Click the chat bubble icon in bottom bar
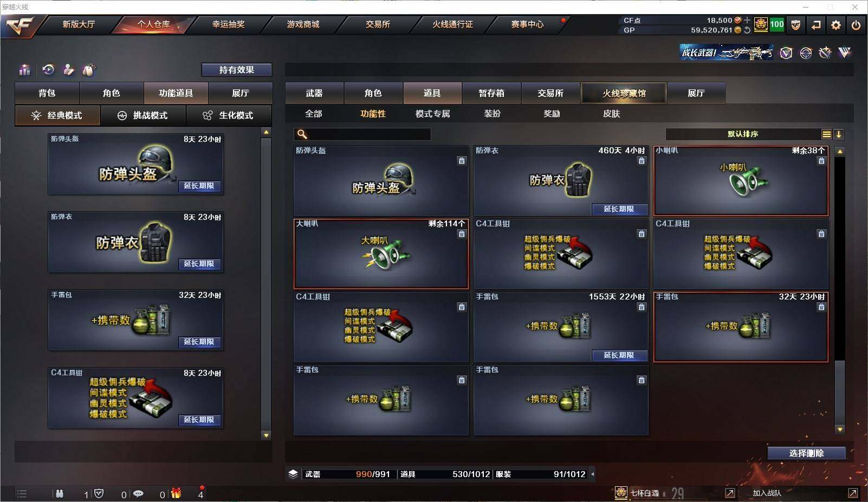Image resolution: width=868 pixels, height=502 pixels. click(x=139, y=494)
